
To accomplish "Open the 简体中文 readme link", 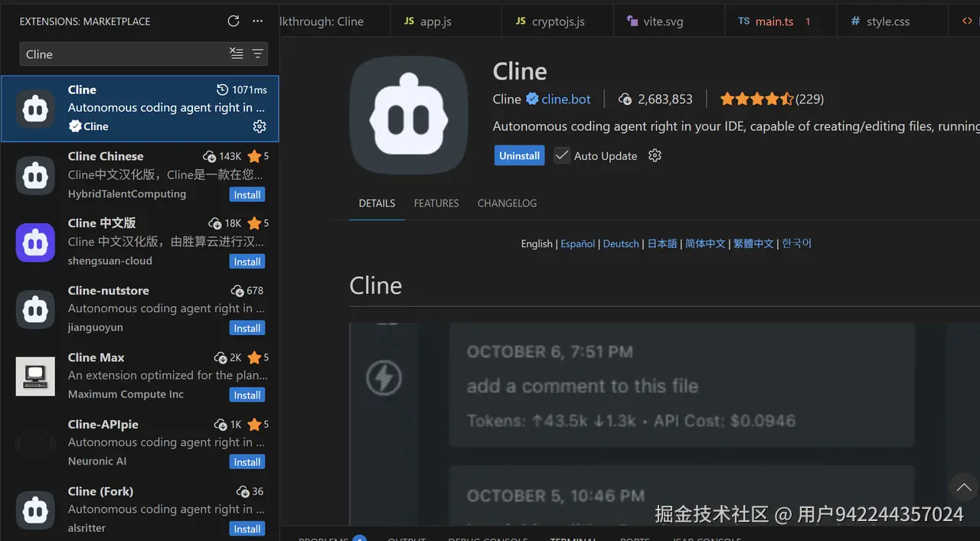I will click(x=705, y=243).
